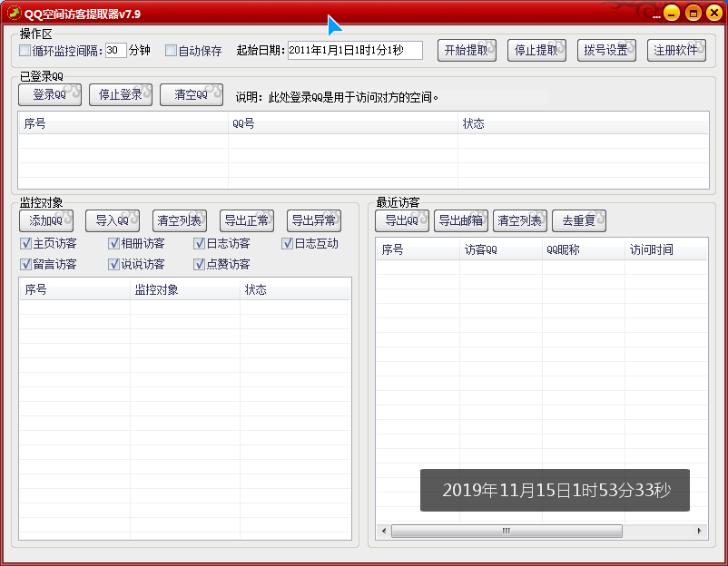
Task: Click the left scroll arrow in 最近访客 list
Action: click(x=383, y=531)
